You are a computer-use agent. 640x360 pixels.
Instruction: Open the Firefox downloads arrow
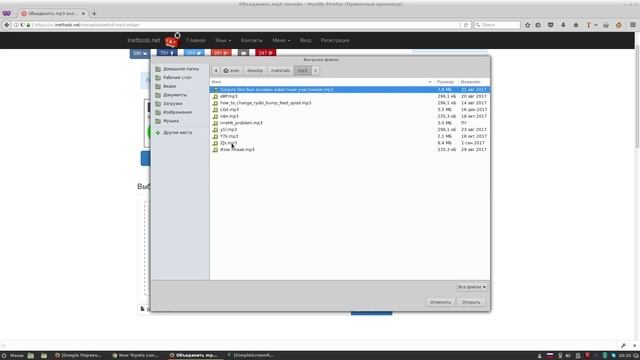click(563, 25)
